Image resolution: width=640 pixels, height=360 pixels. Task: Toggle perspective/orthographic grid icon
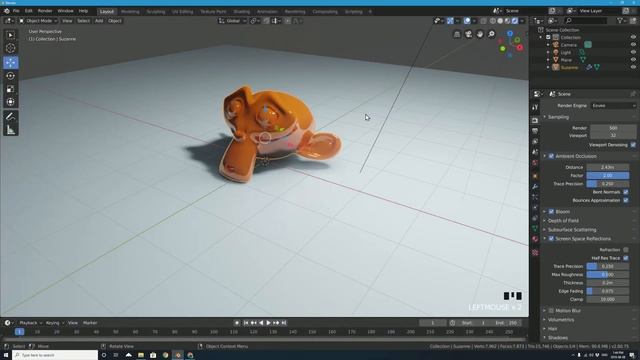[x=457, y=34]
